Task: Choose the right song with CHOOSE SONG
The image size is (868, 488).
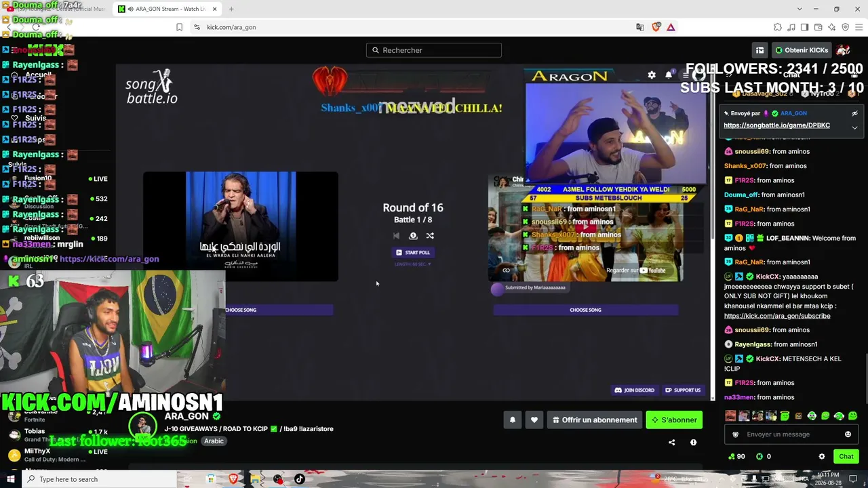Action: click(585, 310)
